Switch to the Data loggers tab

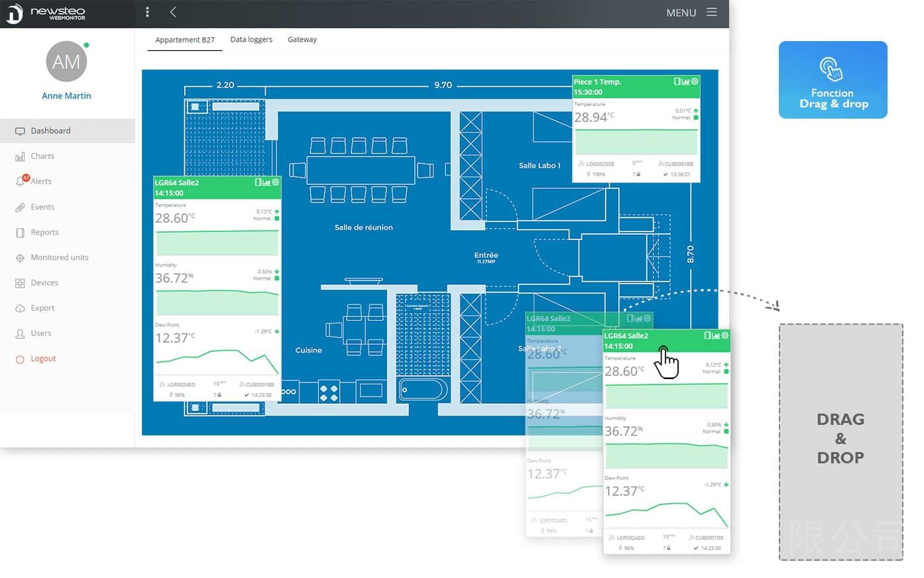click(x=251, y=40)
